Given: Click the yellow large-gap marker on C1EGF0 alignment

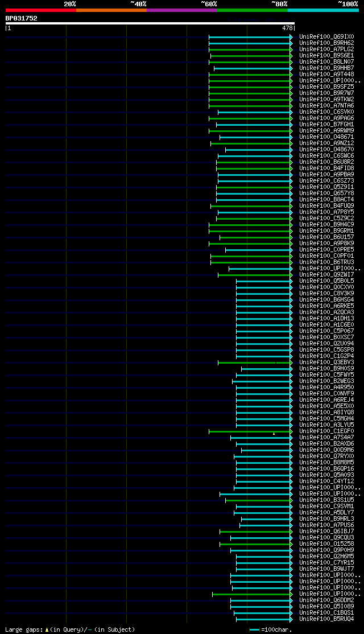Looking at the screenshot, I should [x=274, y=434].
